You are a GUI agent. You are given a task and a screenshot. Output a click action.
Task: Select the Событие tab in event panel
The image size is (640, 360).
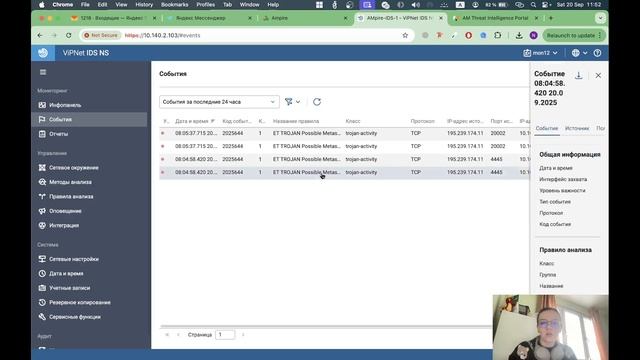click(547, 128)
